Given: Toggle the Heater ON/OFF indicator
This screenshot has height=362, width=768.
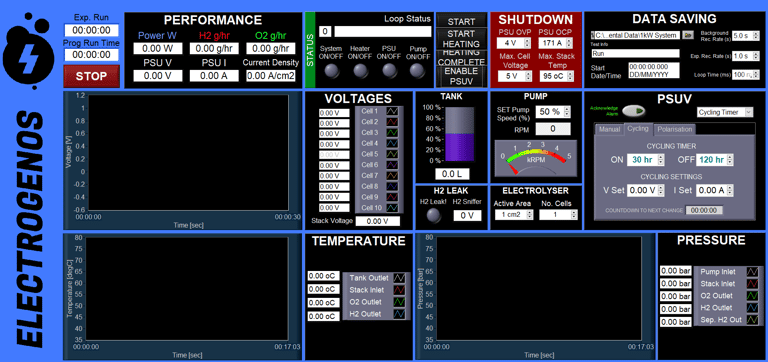Looking at the screenshot, I should (x=360, y=72).
